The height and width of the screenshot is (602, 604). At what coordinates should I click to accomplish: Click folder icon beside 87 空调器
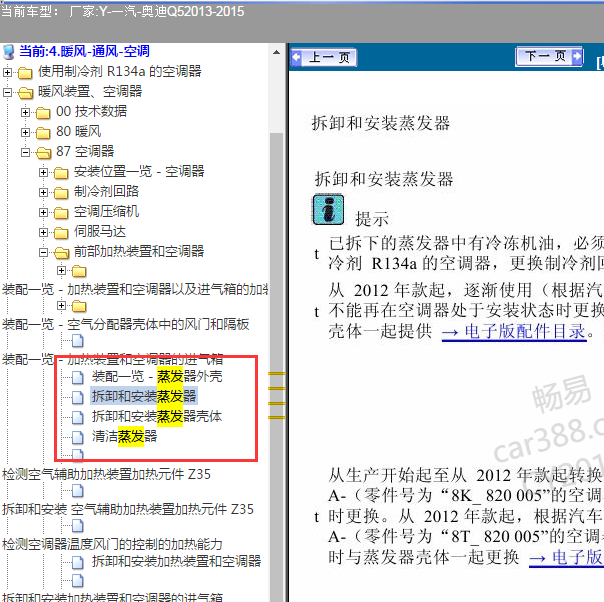click(x=44, y=153)
